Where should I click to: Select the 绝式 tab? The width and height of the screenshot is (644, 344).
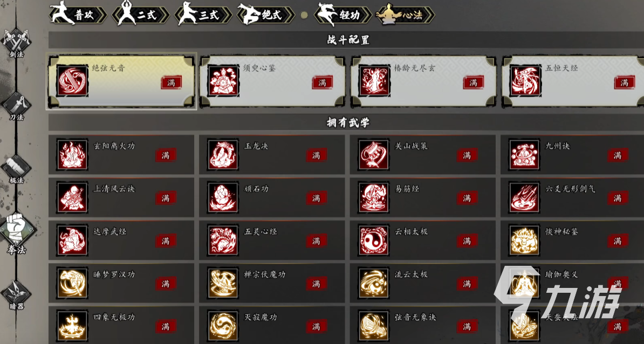click(x=266, y=15)
